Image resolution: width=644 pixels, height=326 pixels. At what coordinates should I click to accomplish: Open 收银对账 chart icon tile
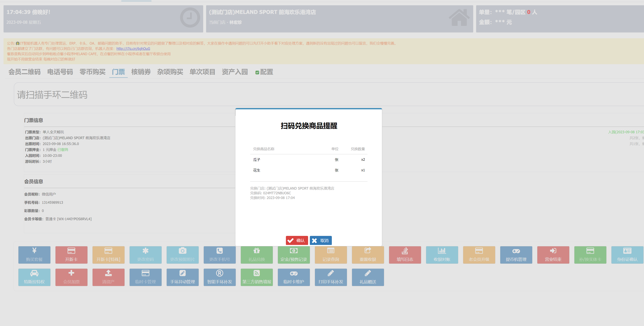pyautogui.click(x=442, y=255)
